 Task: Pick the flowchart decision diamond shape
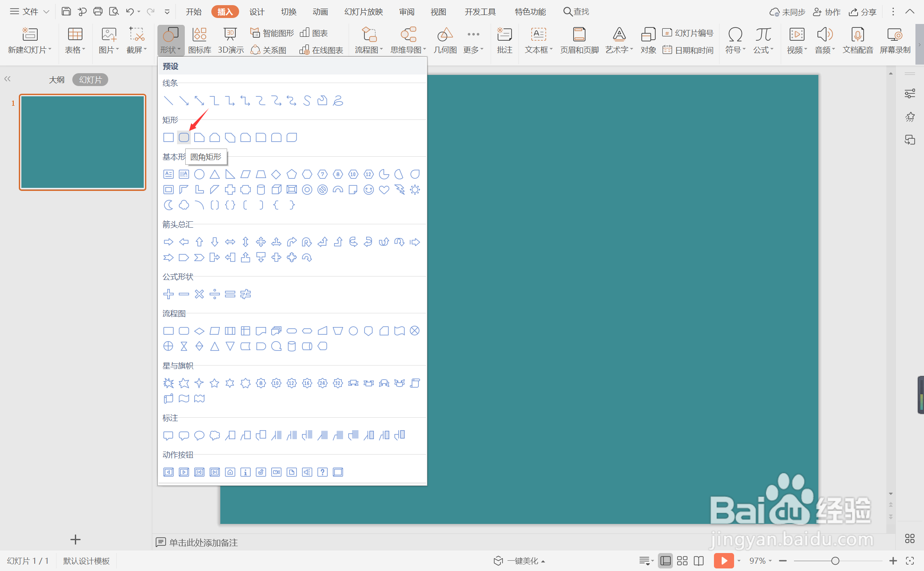[x=199, y=331]
